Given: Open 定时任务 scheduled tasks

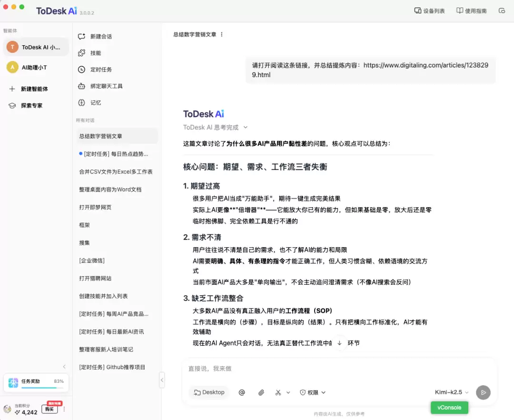Looking at the screenshot, I should click(x=95, y=70).
